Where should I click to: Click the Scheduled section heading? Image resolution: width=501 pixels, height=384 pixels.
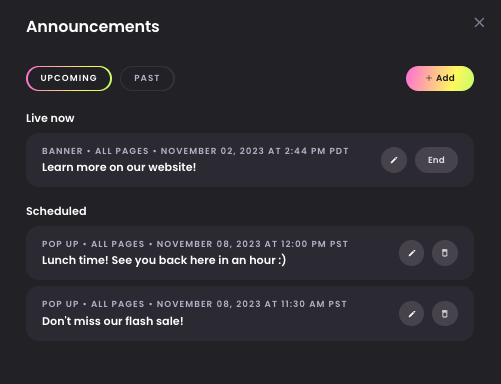point(56,211)
